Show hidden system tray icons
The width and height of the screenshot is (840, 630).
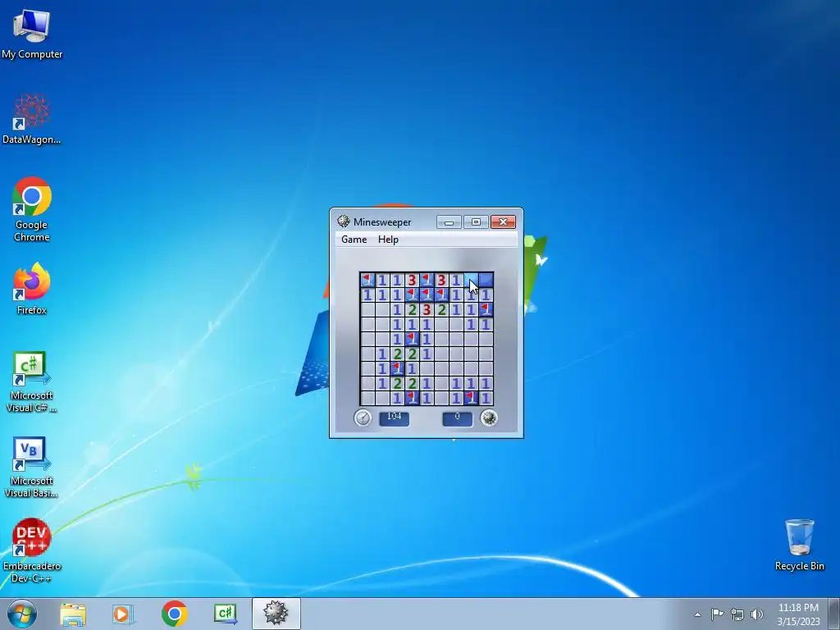click(x=697, y=614)
